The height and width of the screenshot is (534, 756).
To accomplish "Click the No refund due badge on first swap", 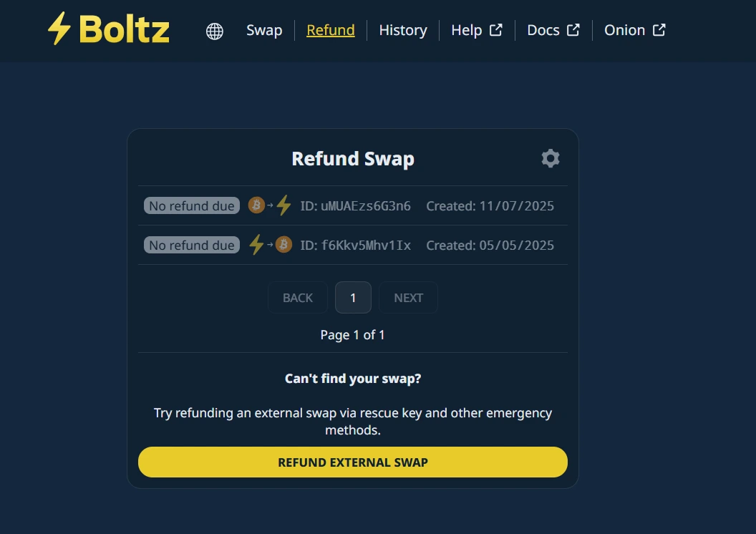I will click(x=192, y=206).
